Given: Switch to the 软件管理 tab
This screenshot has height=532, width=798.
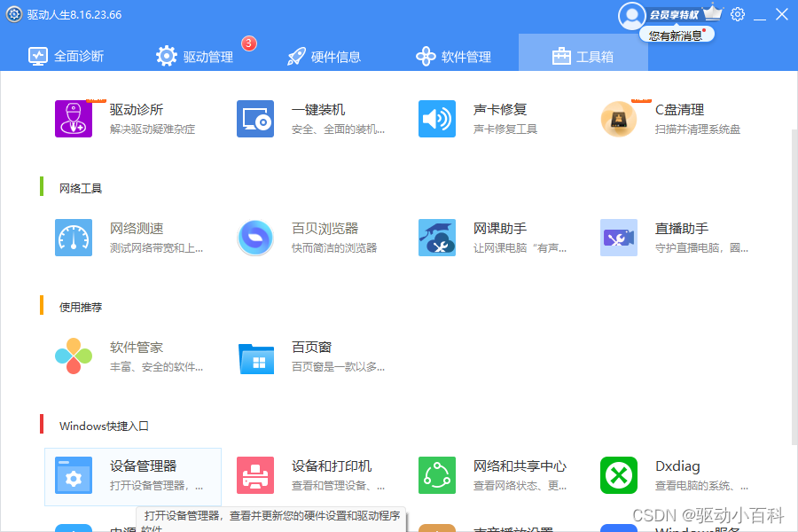Looking at the screenshot, I should pyautogui.click(x=453, y=56).
